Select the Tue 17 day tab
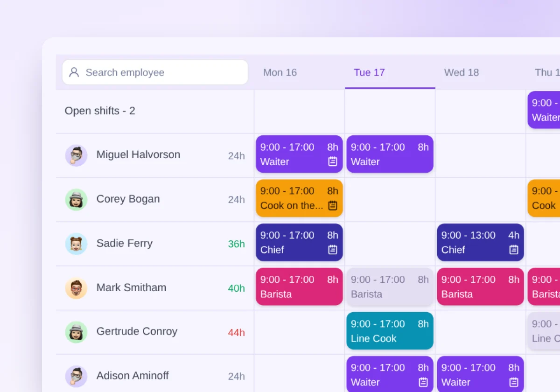The image size is (560, 392). click(x=369, y=72)
